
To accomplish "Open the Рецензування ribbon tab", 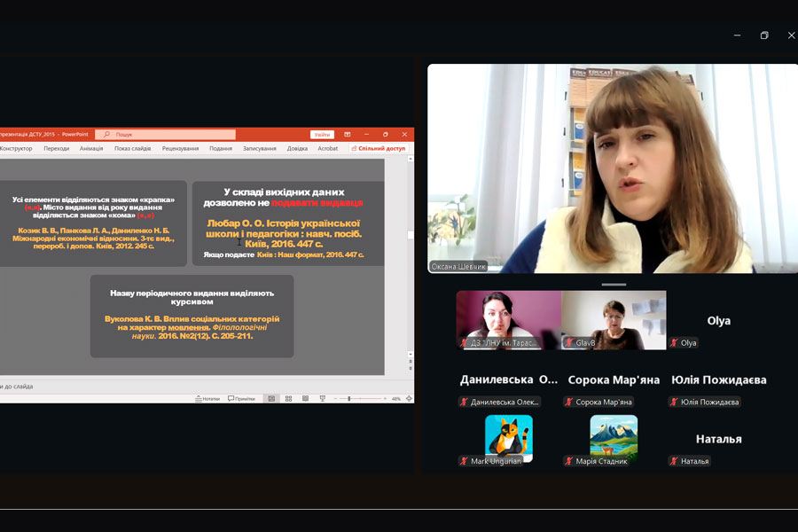I will point(180,148).
